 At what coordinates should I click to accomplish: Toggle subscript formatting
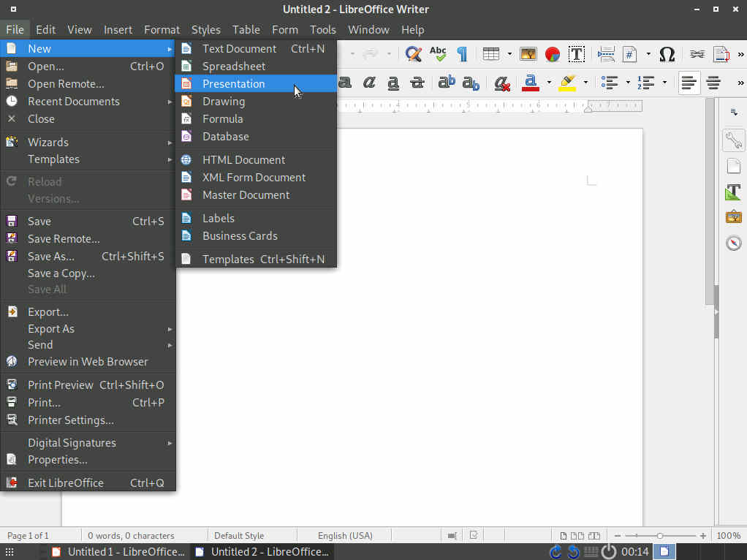(471, 83)
